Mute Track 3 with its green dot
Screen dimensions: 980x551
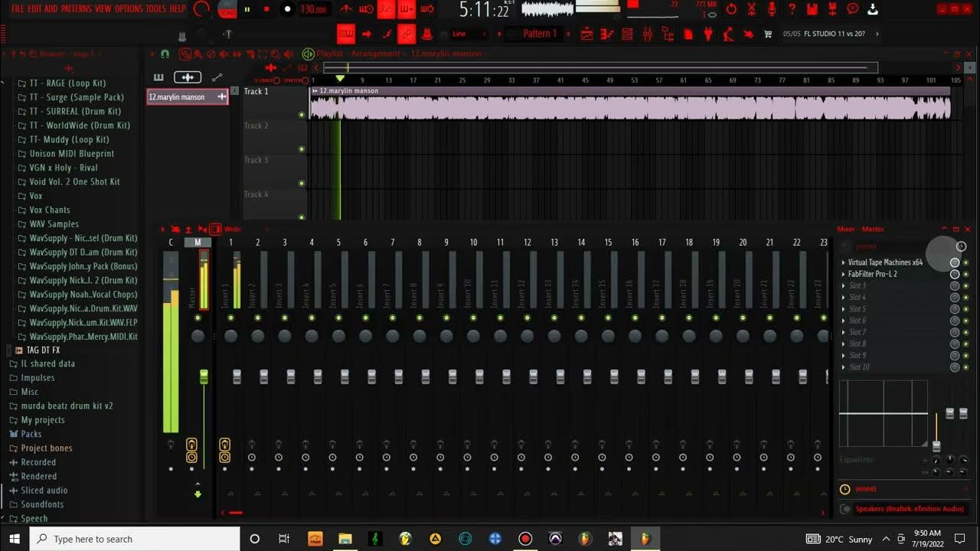point(302,184)
